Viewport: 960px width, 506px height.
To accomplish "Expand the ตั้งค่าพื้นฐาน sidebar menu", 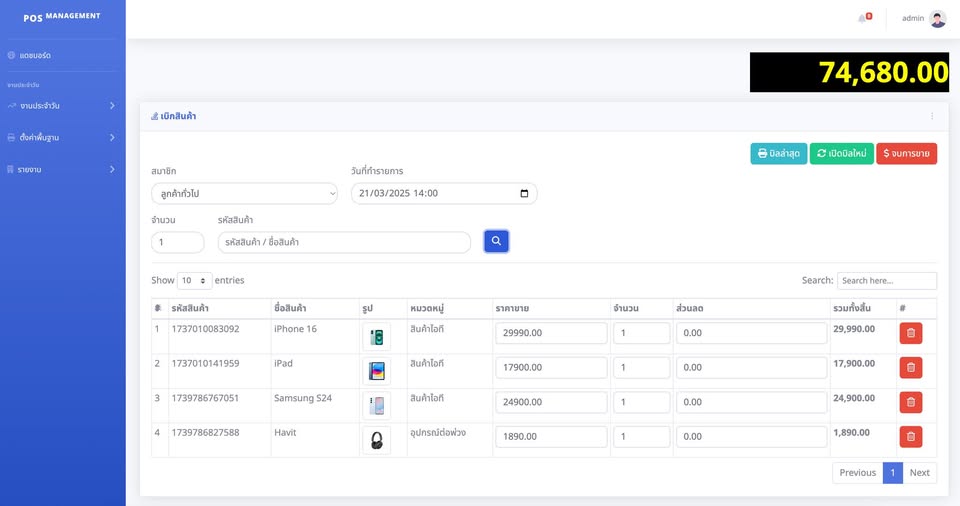I will (62, 137).
